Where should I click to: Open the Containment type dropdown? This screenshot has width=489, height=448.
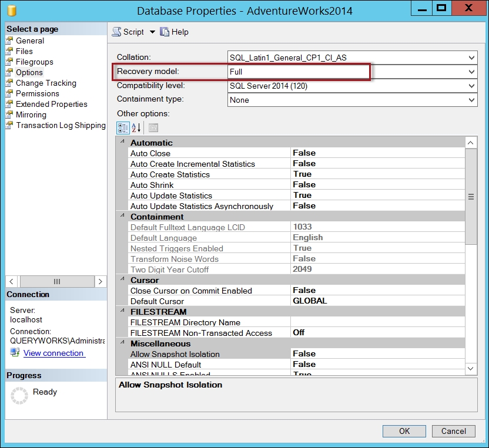click(x=471, y=100)
